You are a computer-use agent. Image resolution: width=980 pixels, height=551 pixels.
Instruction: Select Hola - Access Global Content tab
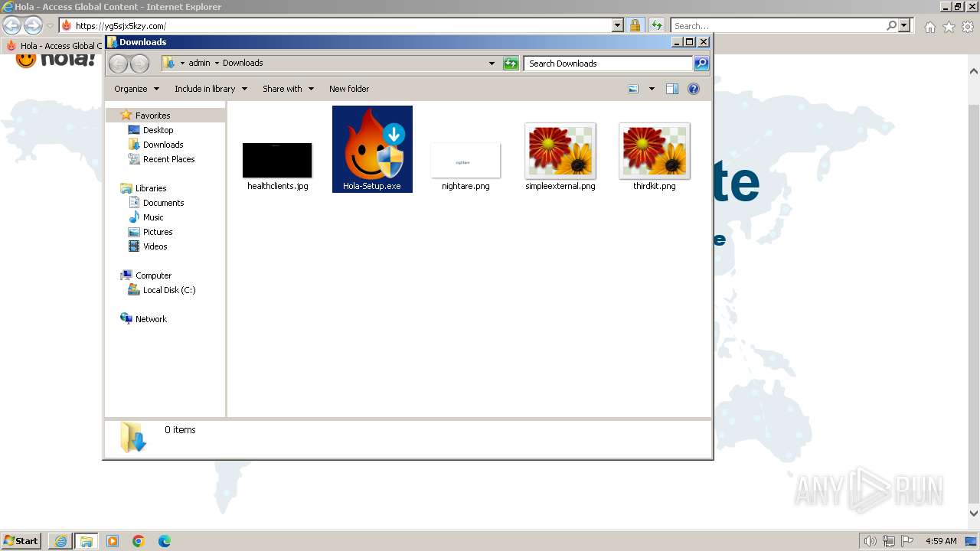pyautogui.click(x=54, y=45)
